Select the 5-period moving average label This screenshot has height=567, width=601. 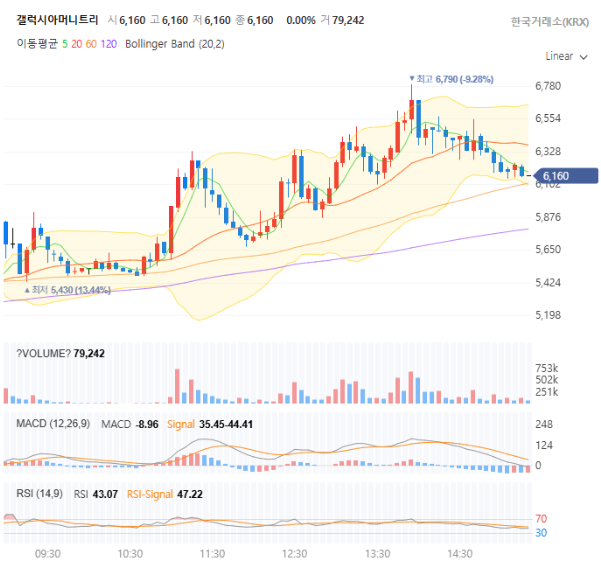click(x=65, y=44)
